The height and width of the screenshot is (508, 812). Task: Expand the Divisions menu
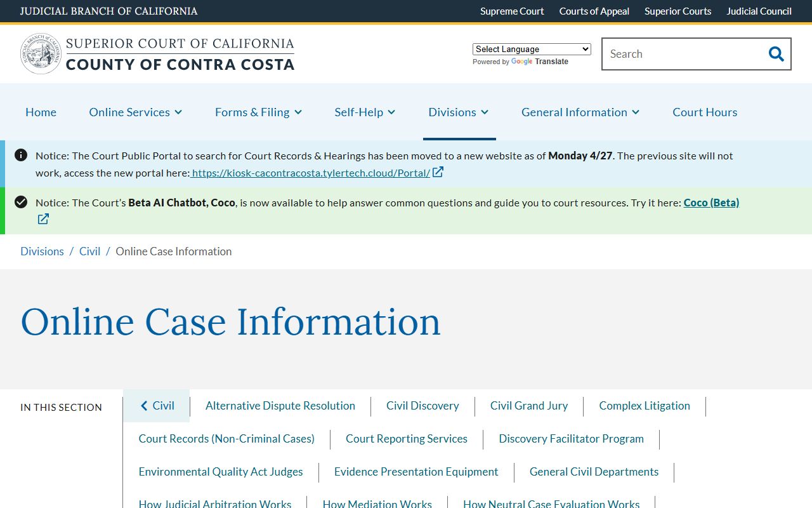(x=459, y=112)
